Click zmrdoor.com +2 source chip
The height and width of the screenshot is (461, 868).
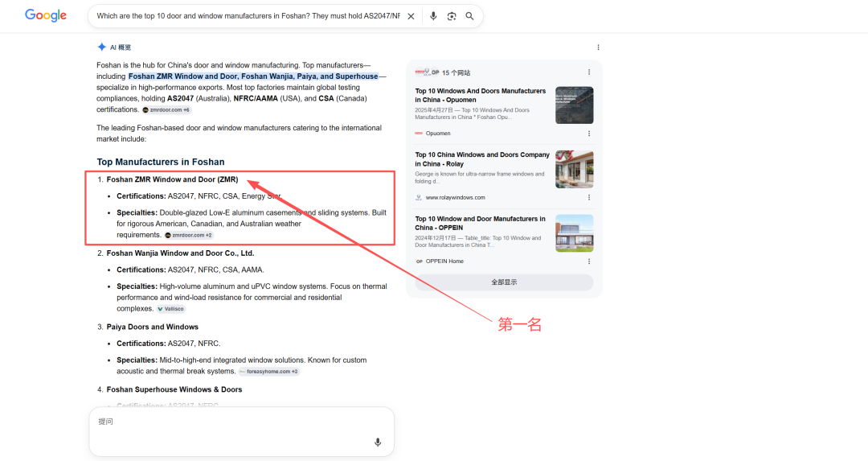click(x=189, y=235)
